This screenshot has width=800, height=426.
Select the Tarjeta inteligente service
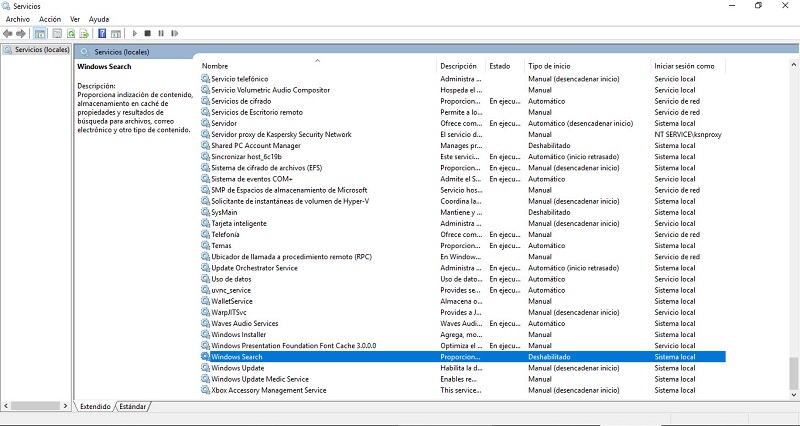[463, 223]
